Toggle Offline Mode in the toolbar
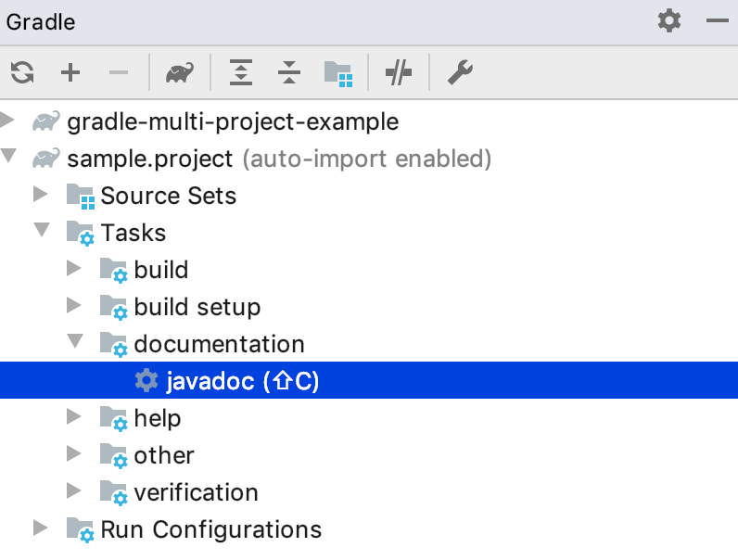The image size is (738, 560). click(399, 72)
